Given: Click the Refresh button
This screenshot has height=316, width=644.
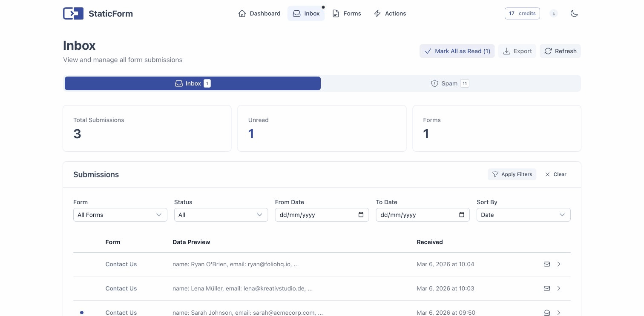Looking at the screenshot, I should tap(560, 51).
